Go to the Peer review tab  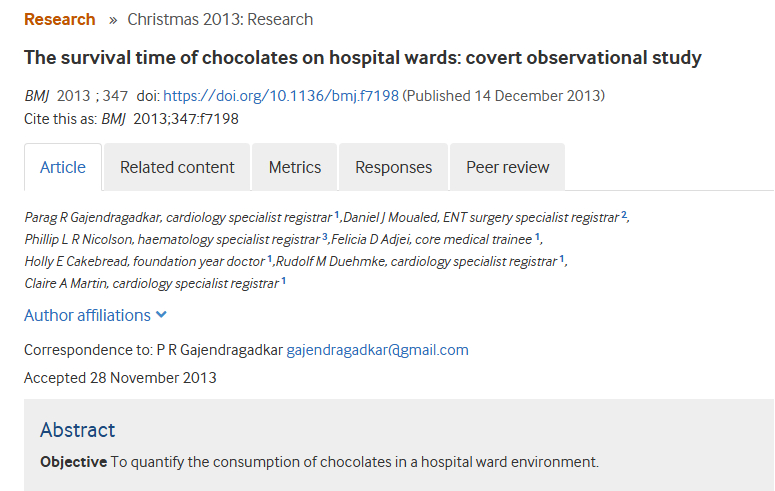(x=507, y=167)
